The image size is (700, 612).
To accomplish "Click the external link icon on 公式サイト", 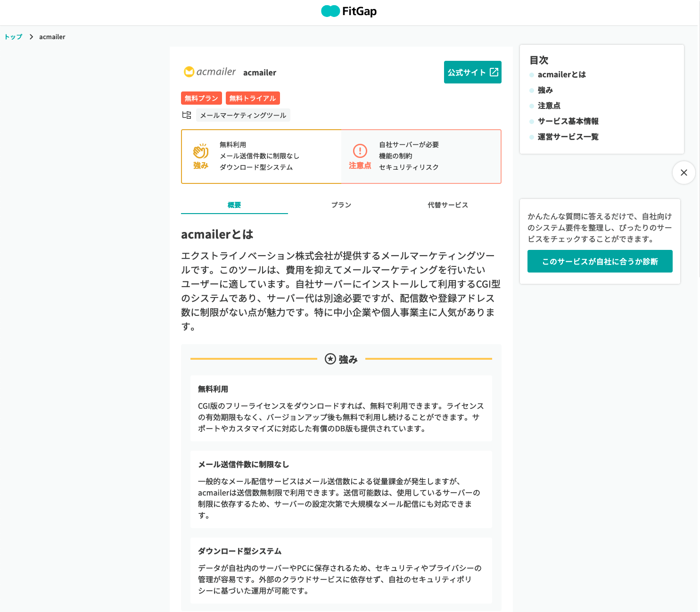I will tap(494, 72).
